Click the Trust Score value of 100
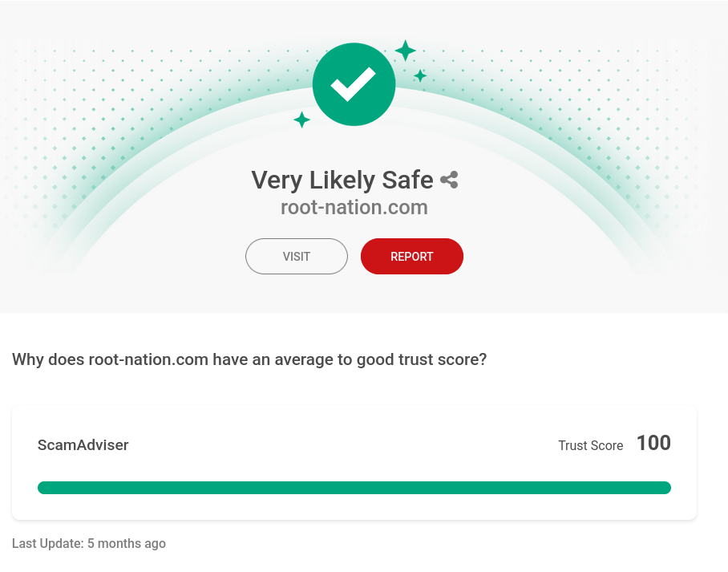 (653, 442)
